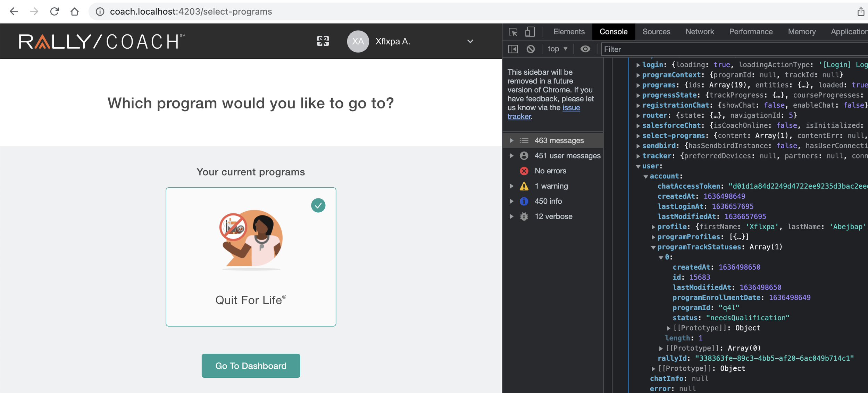
Task: Click the browser home icon
Action: pyautogui.click(x=74, y=11)
